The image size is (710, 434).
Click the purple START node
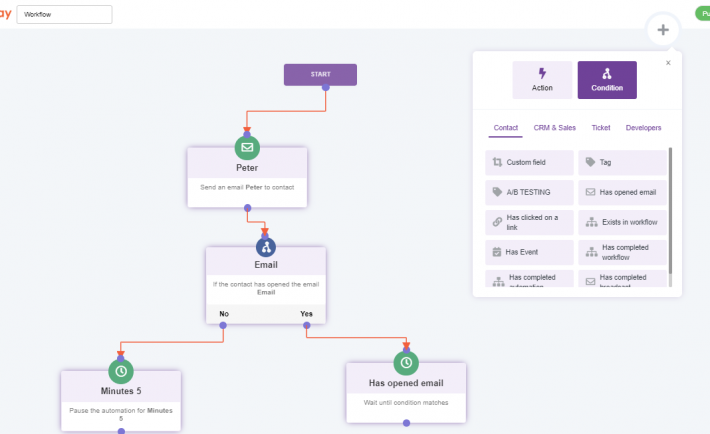point(320,74)
